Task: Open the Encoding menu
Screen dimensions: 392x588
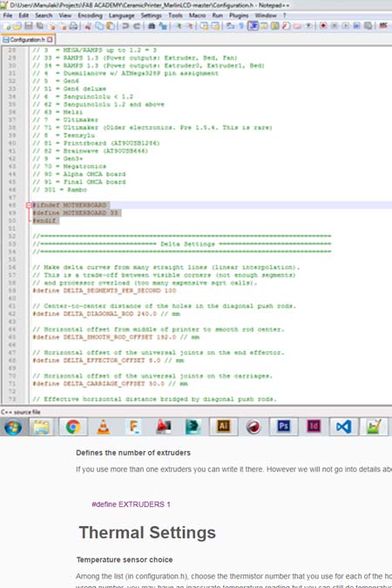Action: point(90,16)
